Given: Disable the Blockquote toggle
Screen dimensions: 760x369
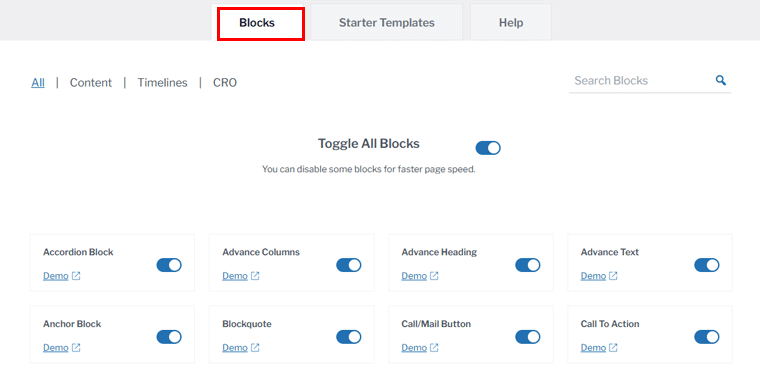Looking at the screenshot, I should [348, 337].
